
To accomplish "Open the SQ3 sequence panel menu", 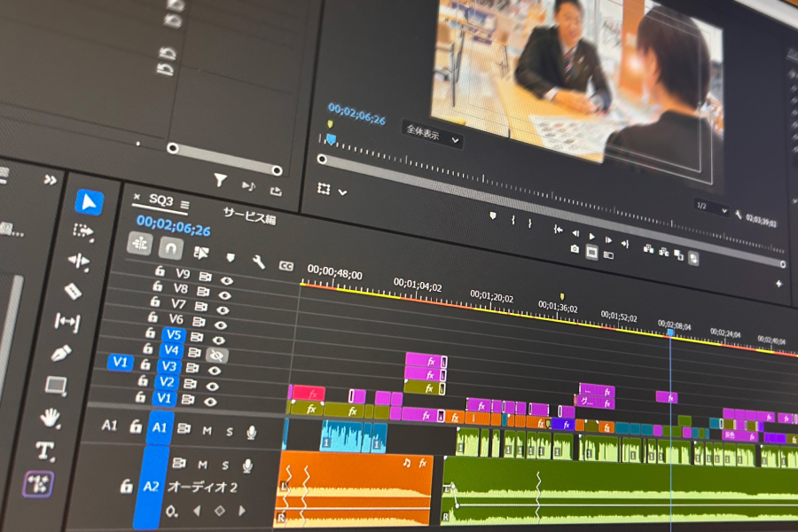I will coord(184,205).
